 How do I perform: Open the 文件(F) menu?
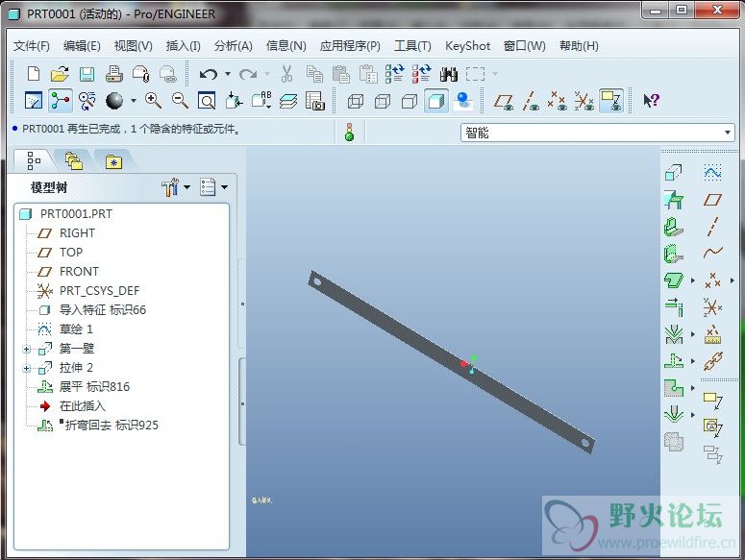(x=32, y=46)
